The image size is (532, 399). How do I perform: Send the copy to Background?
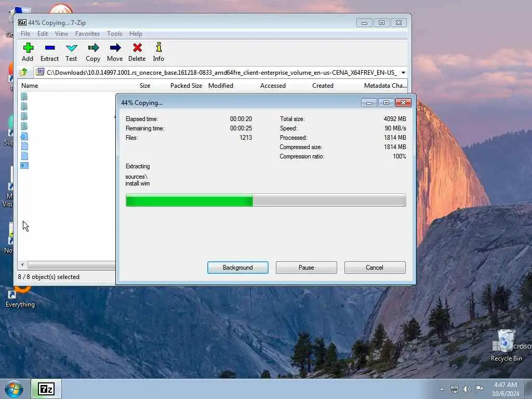238,268
